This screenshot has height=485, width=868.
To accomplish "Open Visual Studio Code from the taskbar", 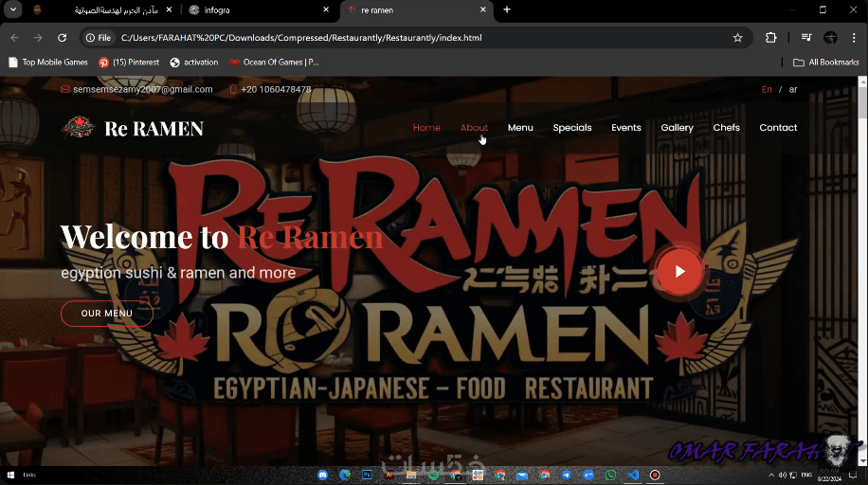I will [x=633, y=475].
